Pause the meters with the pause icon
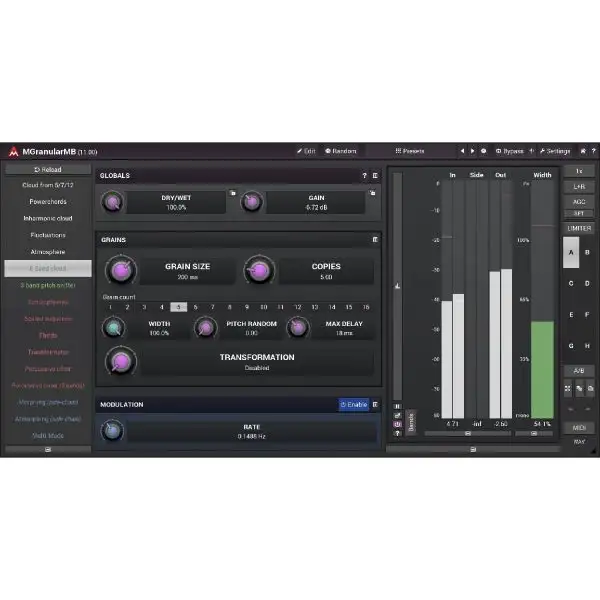The width and height of the screenshot is (600, 600). click(397, 406)
